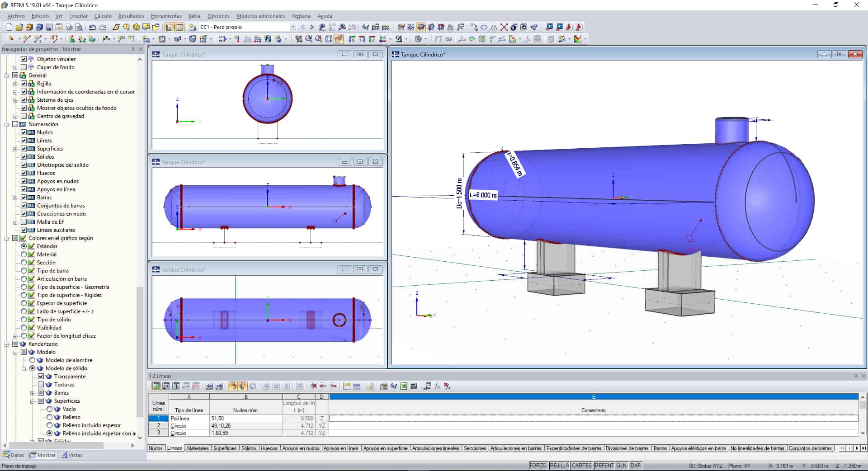Select Modelo de alambre rendering option
Viewport: 868px width, 471px height.
tap(33, 360)
